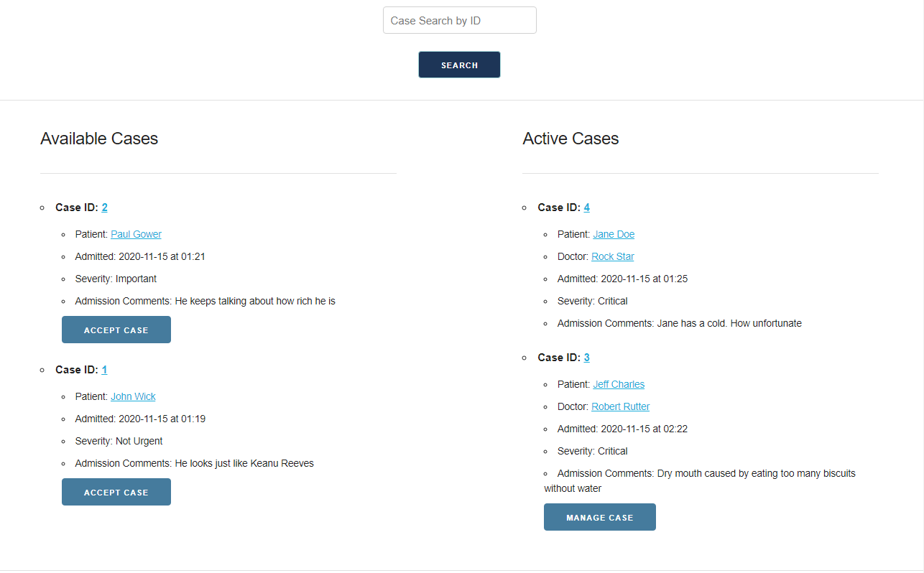Screen dimensions: 924x573
Task: Click the dry mouth admission comment text
Action: 754,473
